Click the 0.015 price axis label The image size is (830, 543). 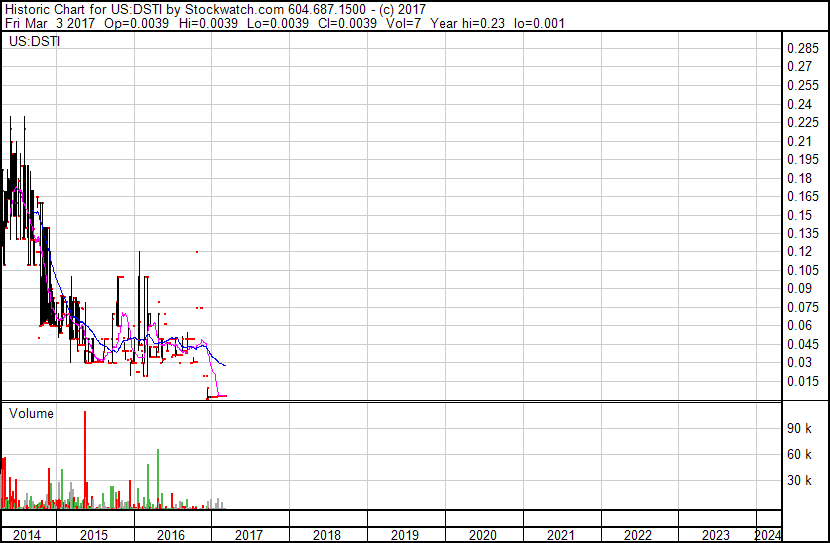click(x=802, y=381)
